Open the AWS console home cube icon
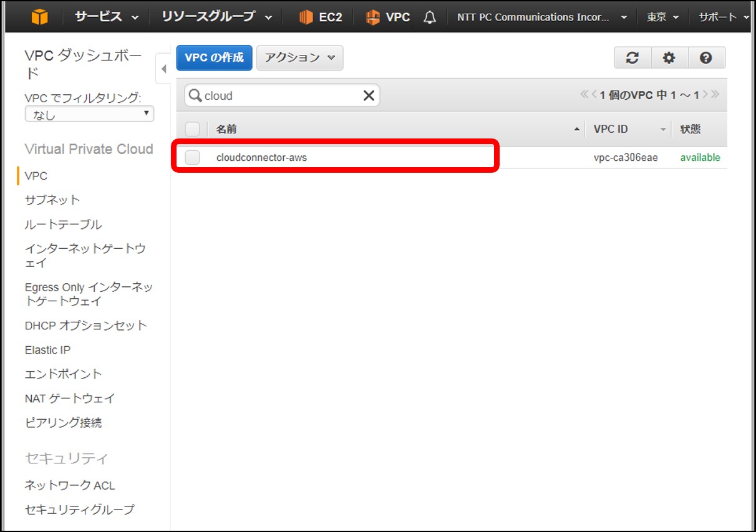Screen dimensions: 756x532 [x=39, y=17]
